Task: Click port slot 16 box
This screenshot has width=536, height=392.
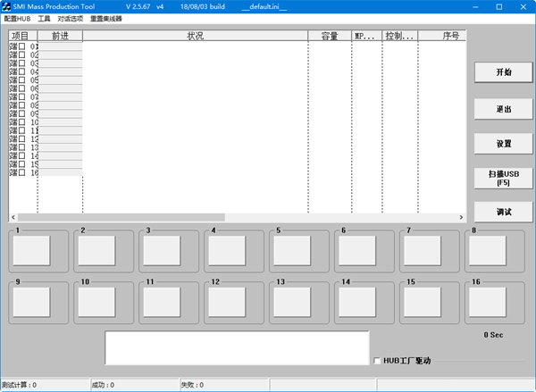Action: (x=488, y=302)
